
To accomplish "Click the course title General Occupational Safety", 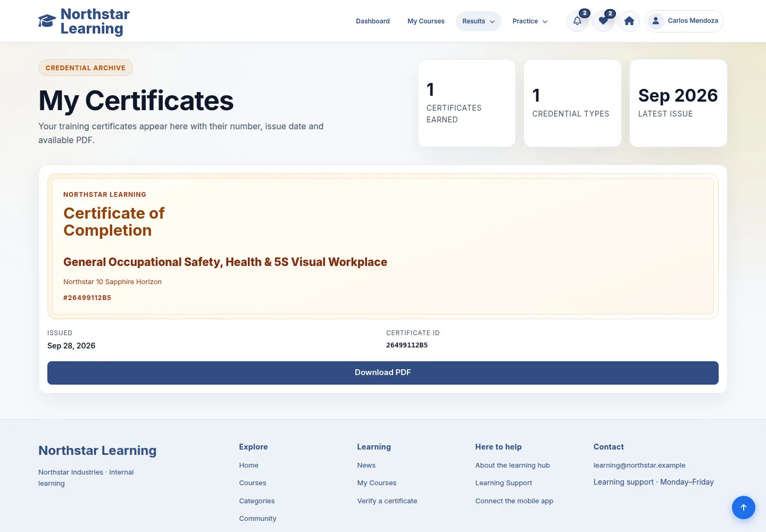I will pyautogui.click(x=225, y=262).
